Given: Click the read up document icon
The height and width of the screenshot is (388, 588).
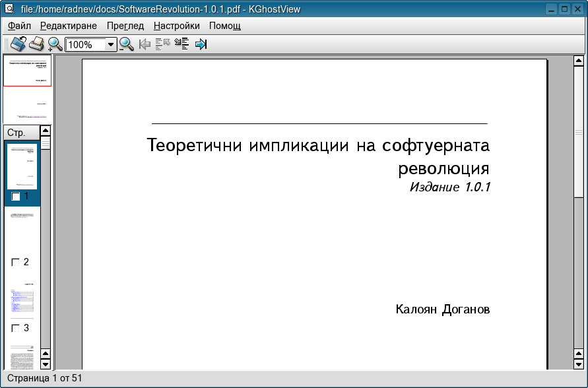Looking at the screenshot, I should 162,44.
